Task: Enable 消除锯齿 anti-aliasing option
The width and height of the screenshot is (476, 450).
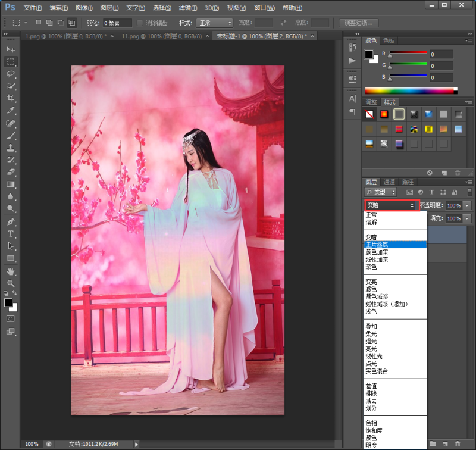Action: point(140,23)
